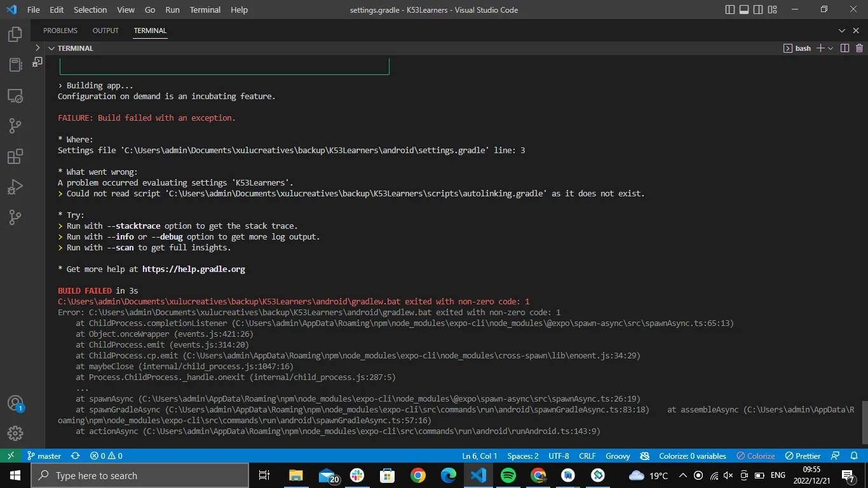Screen dimensions: 868x488
Task: Open Spotify from the taskbar
Action: point(508,475)
